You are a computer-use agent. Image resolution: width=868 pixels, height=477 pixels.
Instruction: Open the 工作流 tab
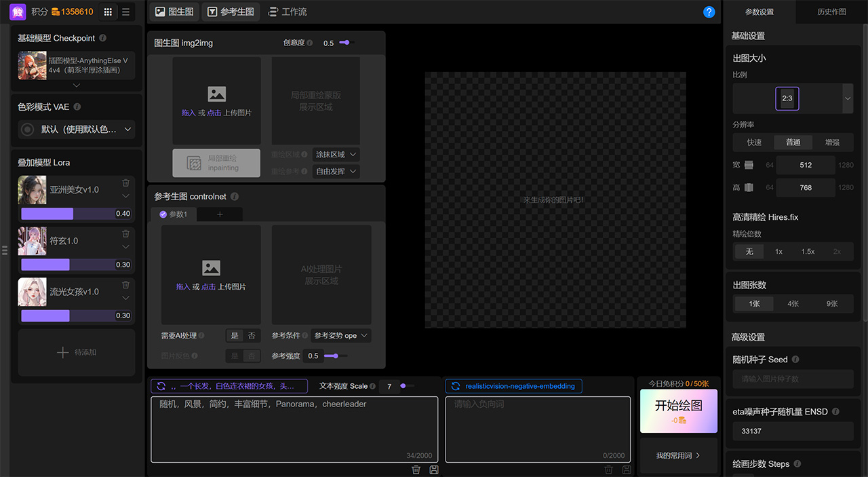click(x=288, y=12)
